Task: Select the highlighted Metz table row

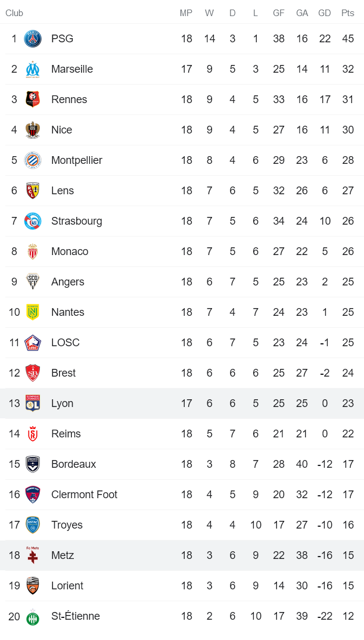Action: pos(182,555)
